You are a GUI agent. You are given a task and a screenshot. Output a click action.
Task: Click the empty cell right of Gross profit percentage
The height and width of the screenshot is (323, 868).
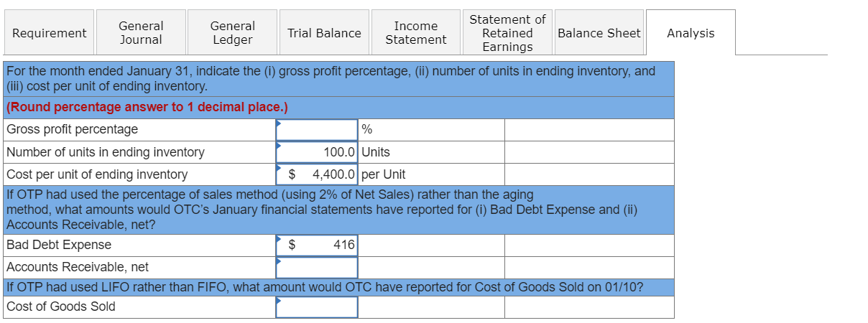589,130
